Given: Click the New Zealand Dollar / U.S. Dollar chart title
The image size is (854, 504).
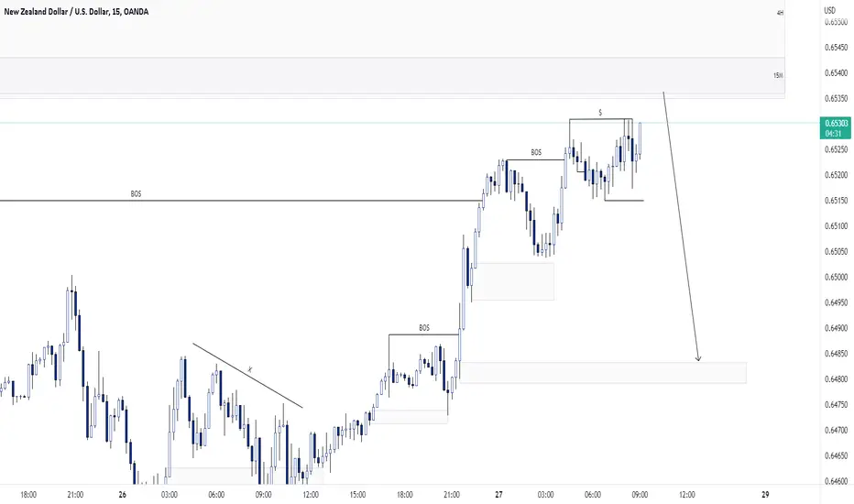Looking at the screenshot, I should pyautogui.click(x=76, y=11).
